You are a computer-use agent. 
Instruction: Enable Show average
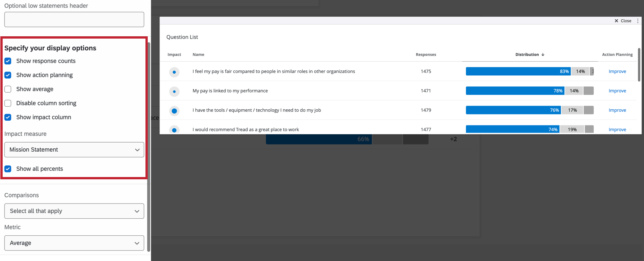click(x=8, y=89)
